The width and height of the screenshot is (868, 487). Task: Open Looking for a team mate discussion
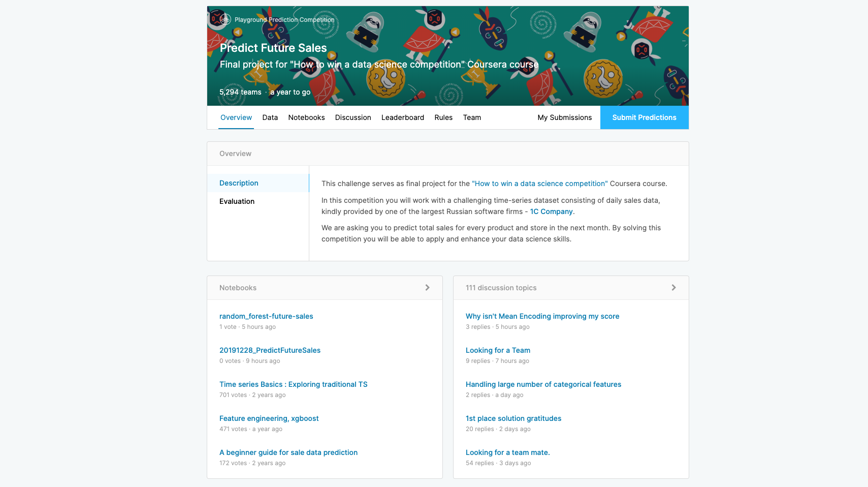507,452
